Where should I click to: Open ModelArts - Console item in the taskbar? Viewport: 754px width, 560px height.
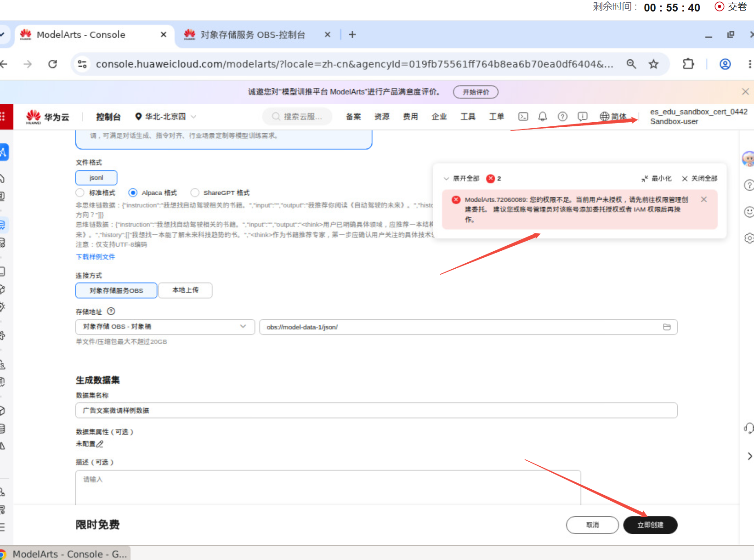pos(64,554)
